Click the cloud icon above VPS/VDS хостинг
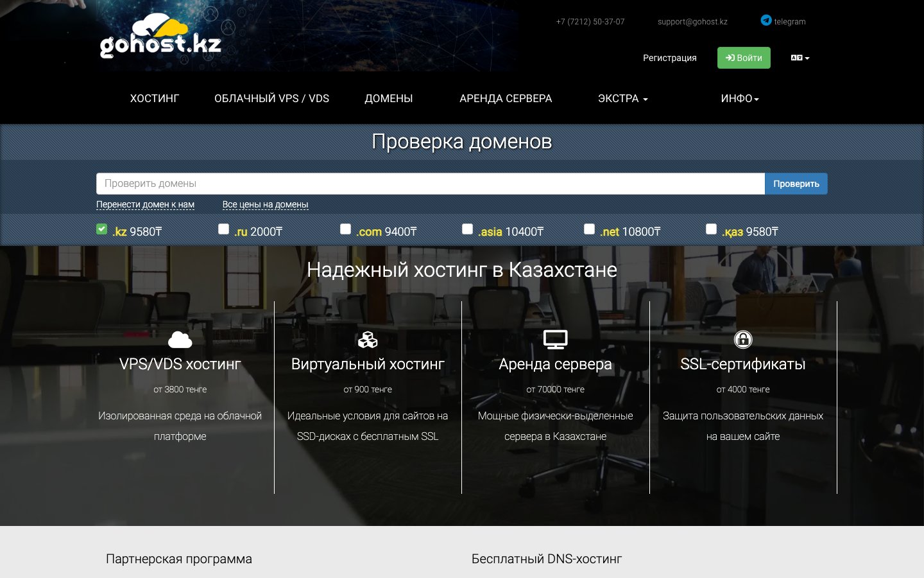Screen dimensions: 924x578 coord(180,339)
